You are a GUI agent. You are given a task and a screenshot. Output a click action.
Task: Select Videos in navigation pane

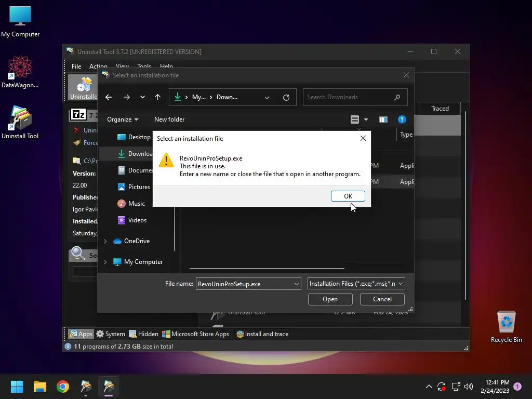click(x=131, y=220)
